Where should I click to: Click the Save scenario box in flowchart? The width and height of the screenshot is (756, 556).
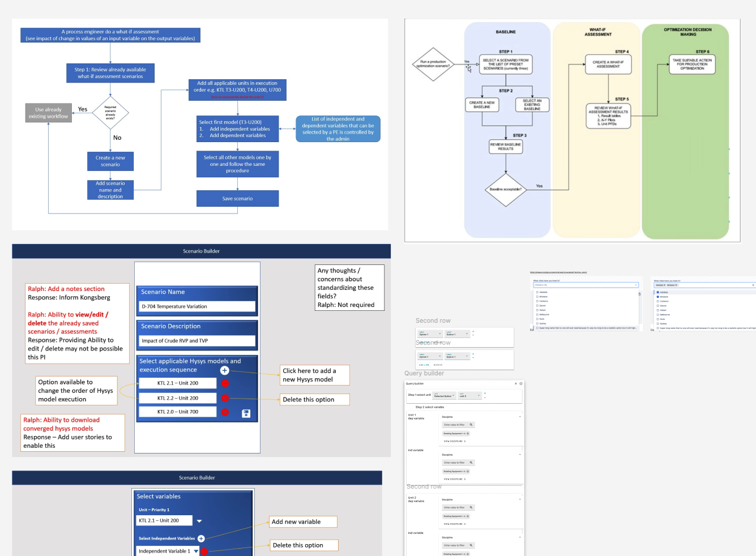[237, 199]
